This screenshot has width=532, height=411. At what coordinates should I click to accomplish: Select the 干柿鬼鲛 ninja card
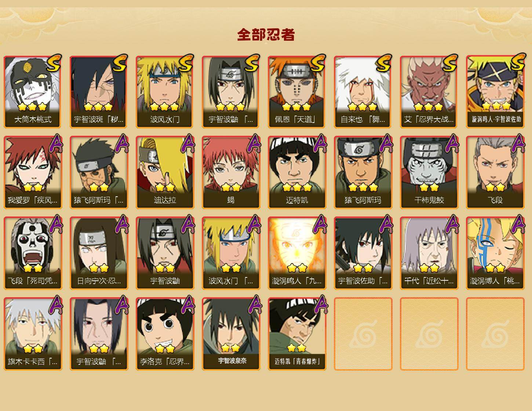429,172
